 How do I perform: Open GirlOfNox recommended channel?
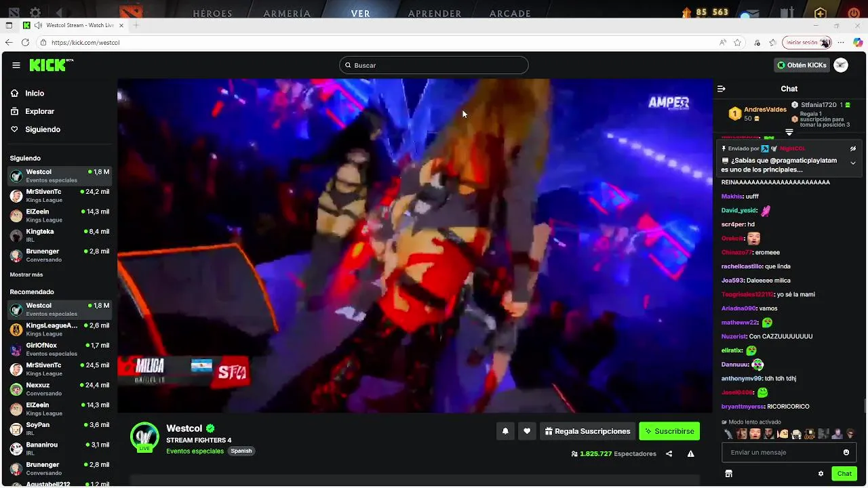[60, 349]
